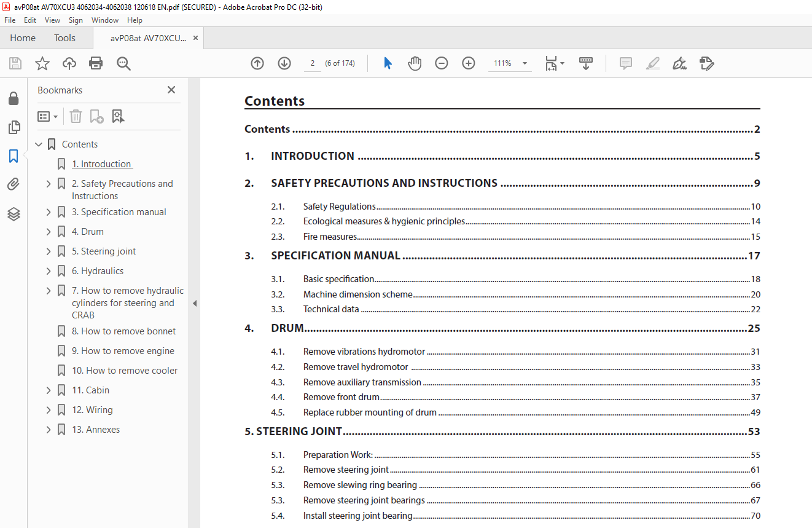Collapse the navigation pane arrow
Image resolution: width=812 pixels, height=528 pixels.
(195, 303)
